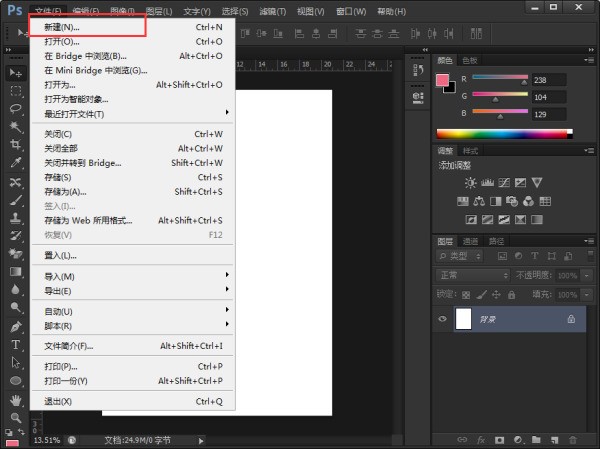The height and width of the screenshot is (449, 600).
Task: Select the Rectangular Marquee tool
Action: pyautogui.click(x=15, y=91)
